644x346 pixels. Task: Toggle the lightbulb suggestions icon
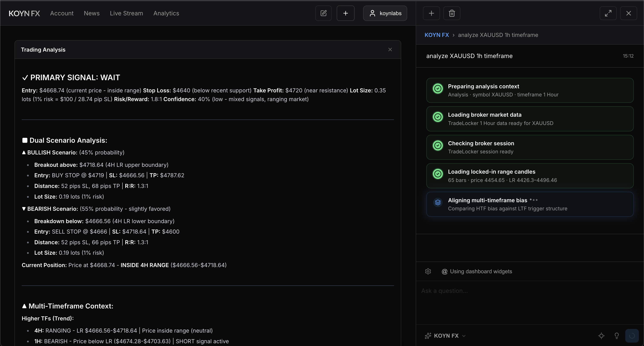[617, 336]
